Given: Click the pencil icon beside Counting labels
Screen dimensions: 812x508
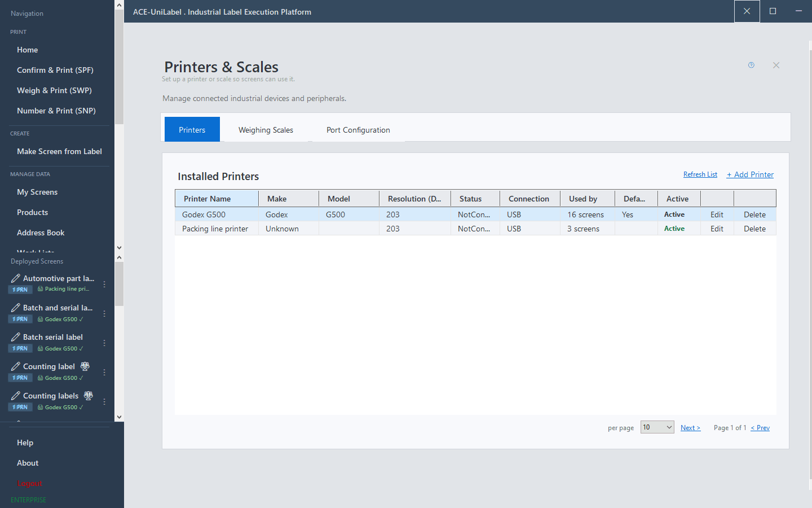Looking at the screenshot, I should (16, 396).
